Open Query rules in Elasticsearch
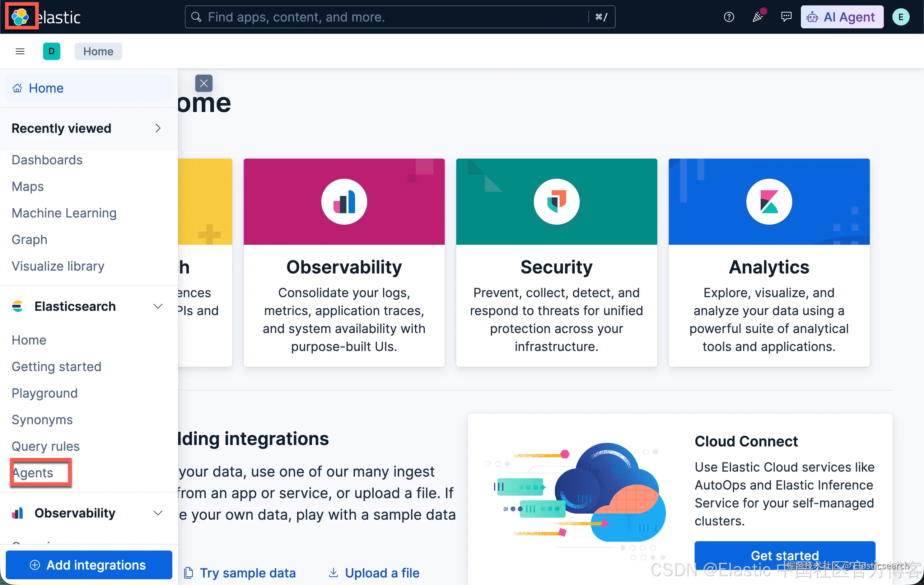 [46, 446]
